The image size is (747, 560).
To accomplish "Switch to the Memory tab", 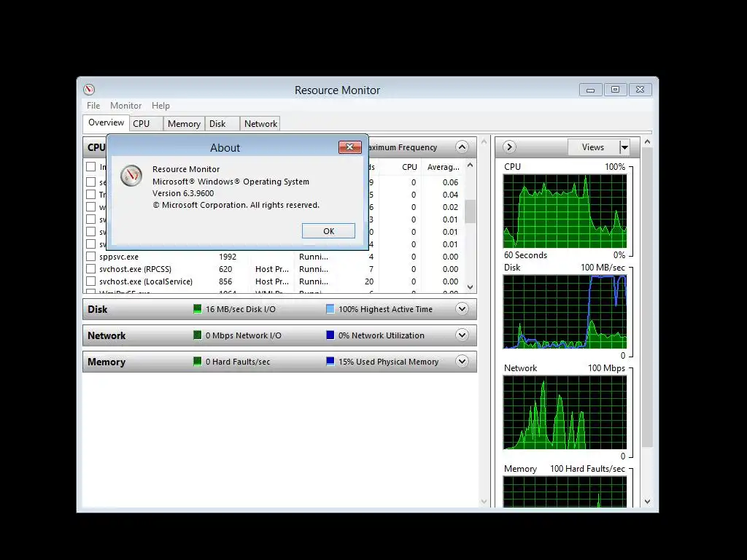I will click(184, 124).
